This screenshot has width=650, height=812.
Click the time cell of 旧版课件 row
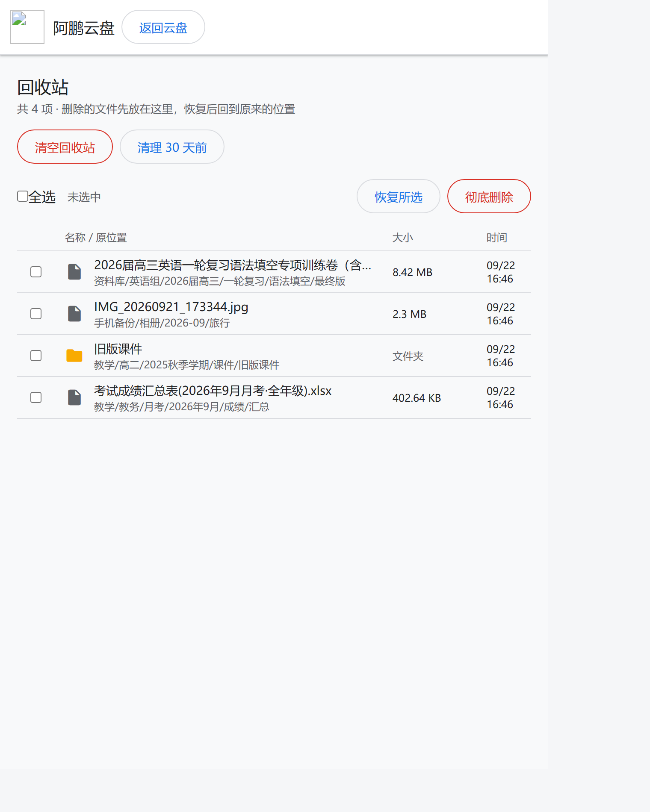pos(501,356)
